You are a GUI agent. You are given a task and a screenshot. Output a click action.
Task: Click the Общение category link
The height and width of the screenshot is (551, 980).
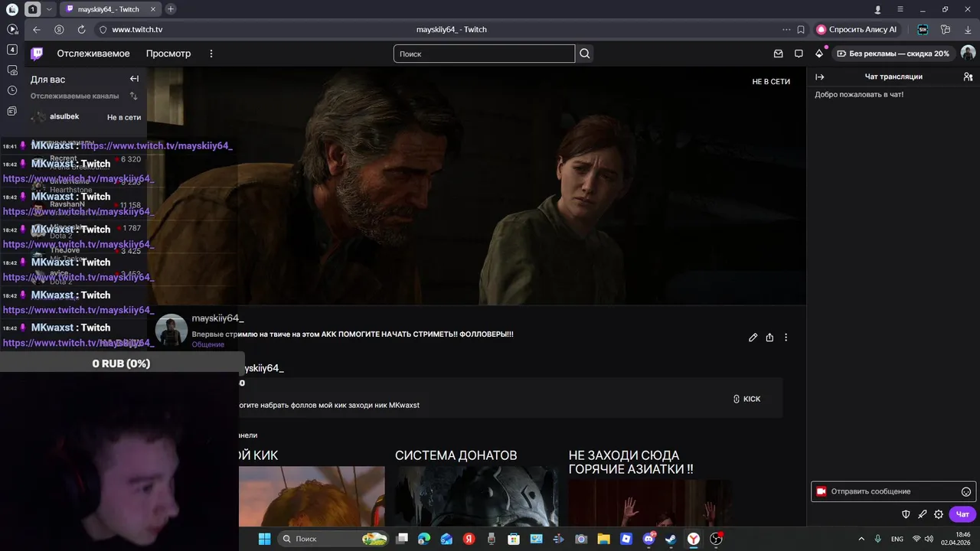click(208, 344)
